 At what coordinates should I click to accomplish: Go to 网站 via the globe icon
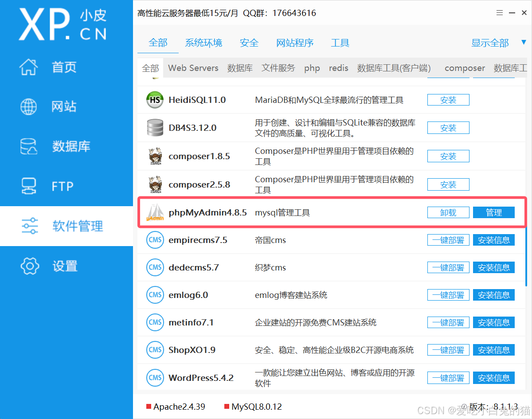click(x=29, y=106)
